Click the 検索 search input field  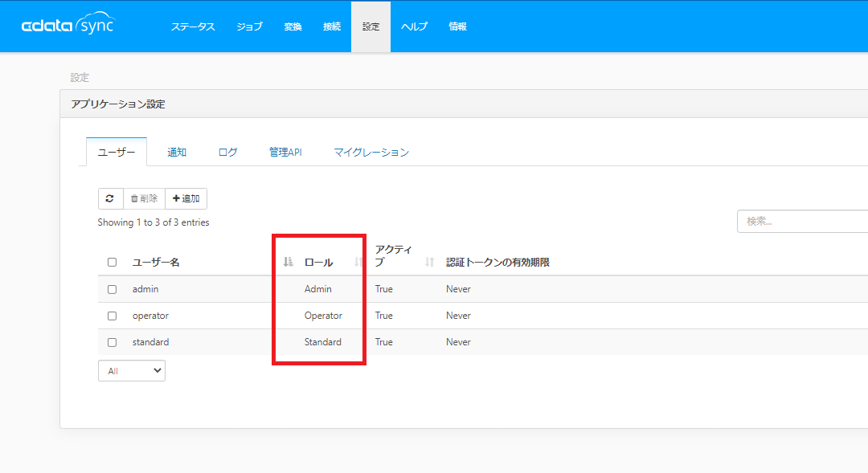click(x=801, y=221)
